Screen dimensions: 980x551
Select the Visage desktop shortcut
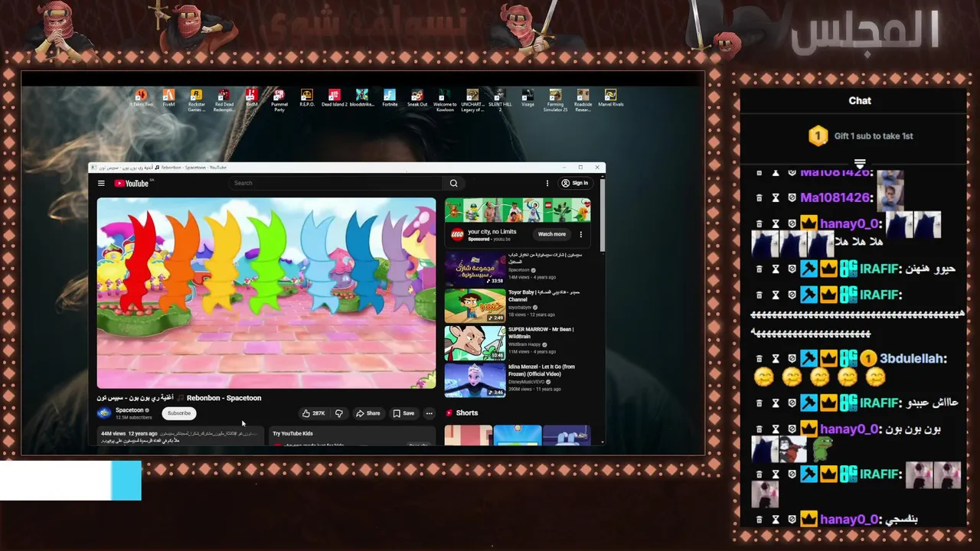tap(528, 98)
